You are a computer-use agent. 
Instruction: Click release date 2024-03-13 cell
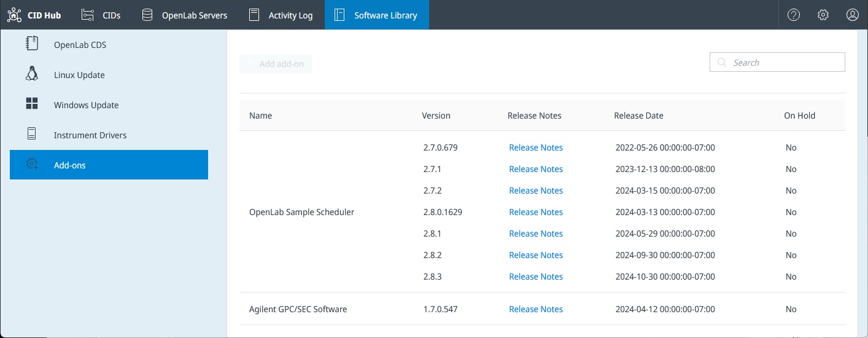pos(665,212)
